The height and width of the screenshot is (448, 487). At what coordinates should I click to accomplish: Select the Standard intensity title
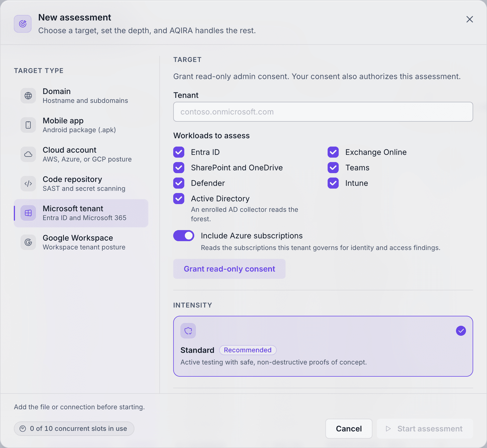click(x=197, y=350)
